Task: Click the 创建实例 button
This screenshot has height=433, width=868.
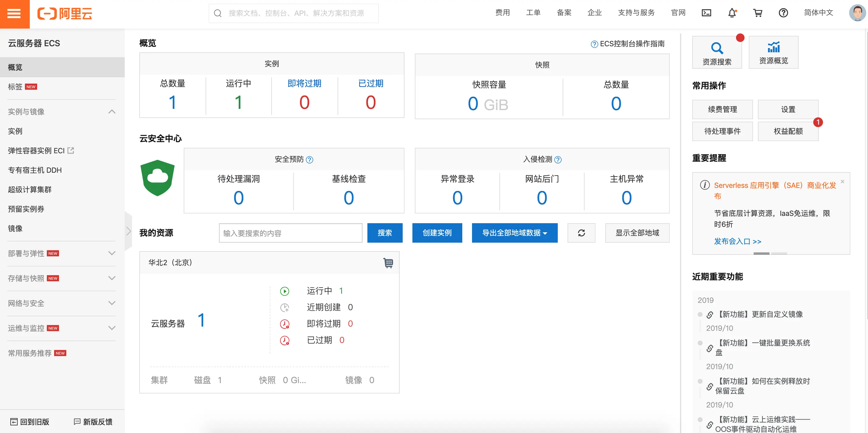Action: 437,233
